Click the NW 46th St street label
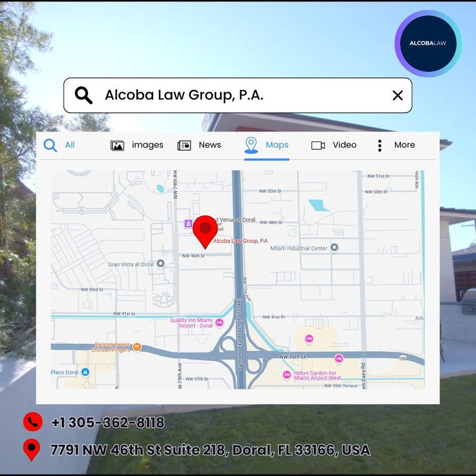Viewport: 476px width, 476px height. coord(193,256)
